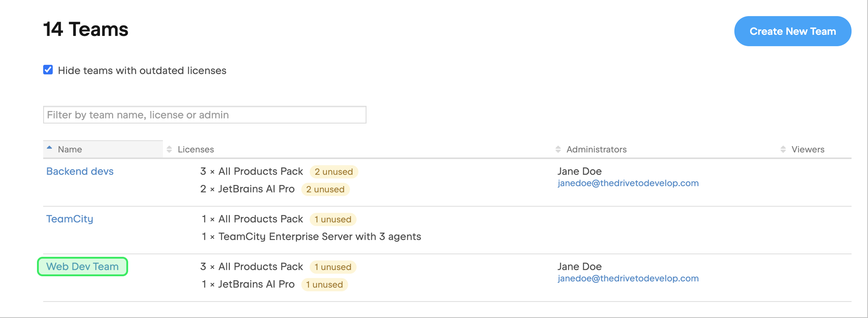The width and height of the screenshot is (868, 318).
Task: Sort the table by Licenses header
Action: tap(196, 149)
